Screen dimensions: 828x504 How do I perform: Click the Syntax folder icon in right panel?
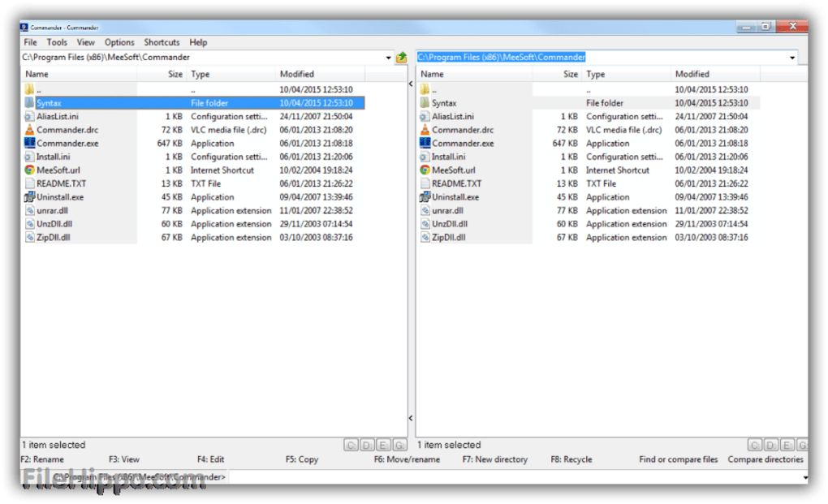[x=425, y=103]
